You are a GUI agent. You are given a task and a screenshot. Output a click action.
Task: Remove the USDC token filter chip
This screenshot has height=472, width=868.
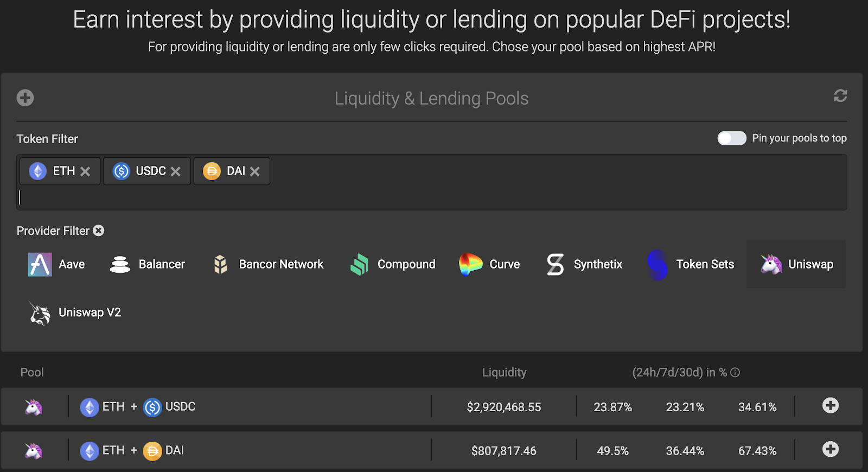175,171
